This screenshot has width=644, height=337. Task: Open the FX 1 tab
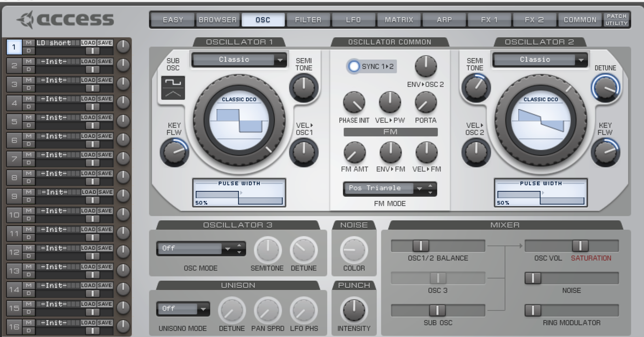[x=489, y=20]
